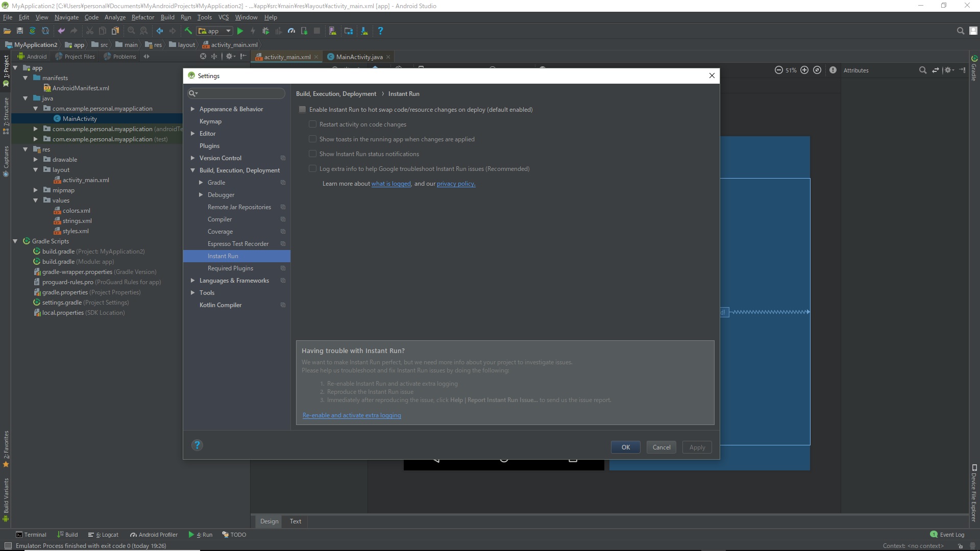Image resolution: width=980 pixels, height=551 pixels.
Task: Collapse Build, Execution, Deployment section
Action: [x=193, y=170]
